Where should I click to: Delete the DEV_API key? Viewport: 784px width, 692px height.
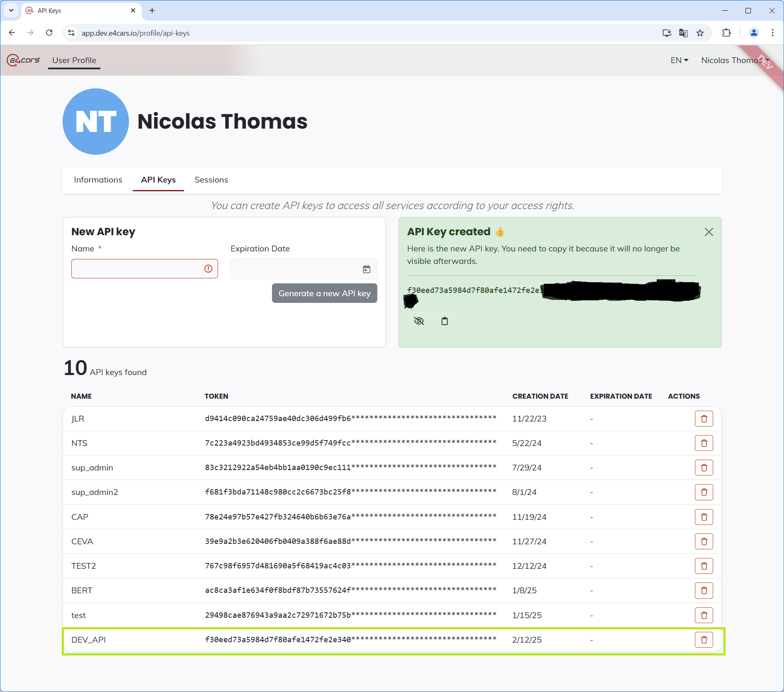point(704,640)
